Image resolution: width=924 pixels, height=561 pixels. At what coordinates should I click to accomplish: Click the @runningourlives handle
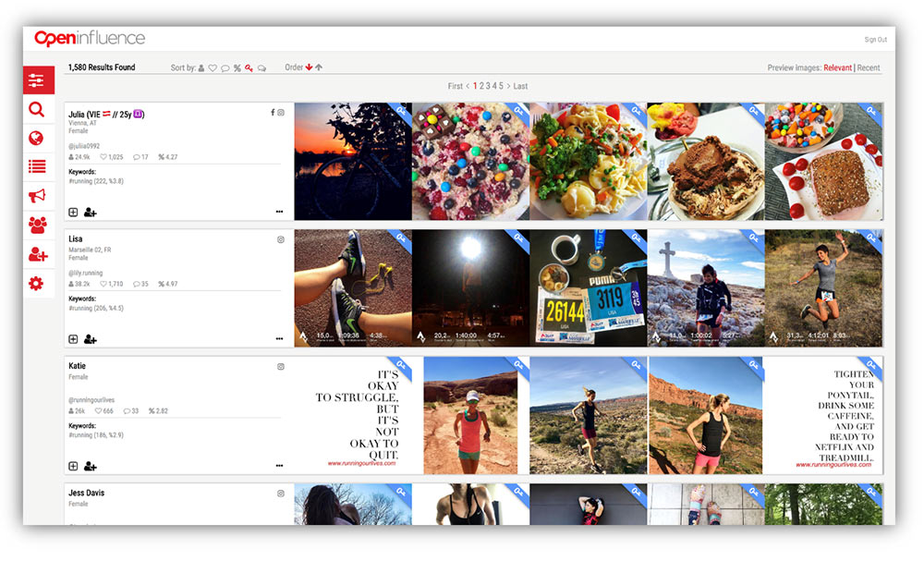(91, 400)
